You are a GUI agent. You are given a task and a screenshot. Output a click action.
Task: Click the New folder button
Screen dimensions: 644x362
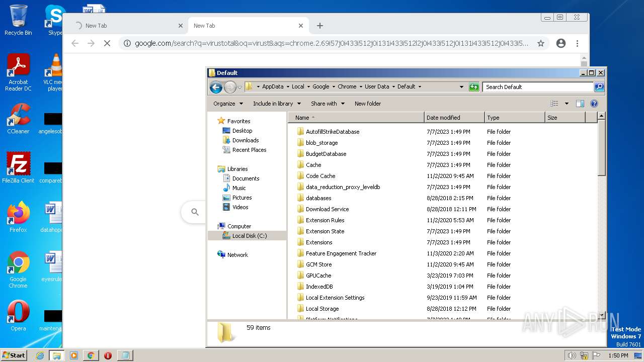pos(368,104)
